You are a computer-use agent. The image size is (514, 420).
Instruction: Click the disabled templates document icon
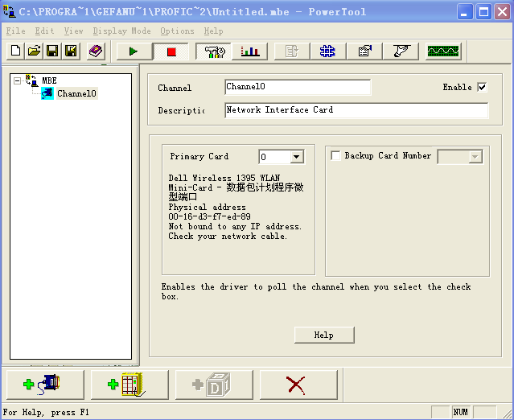(291, 51)
